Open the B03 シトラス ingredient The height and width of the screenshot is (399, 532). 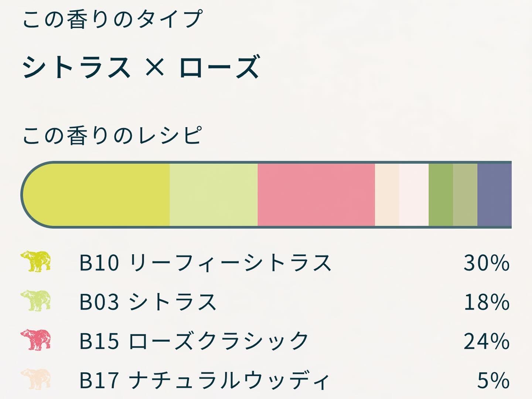pos(148,302)
